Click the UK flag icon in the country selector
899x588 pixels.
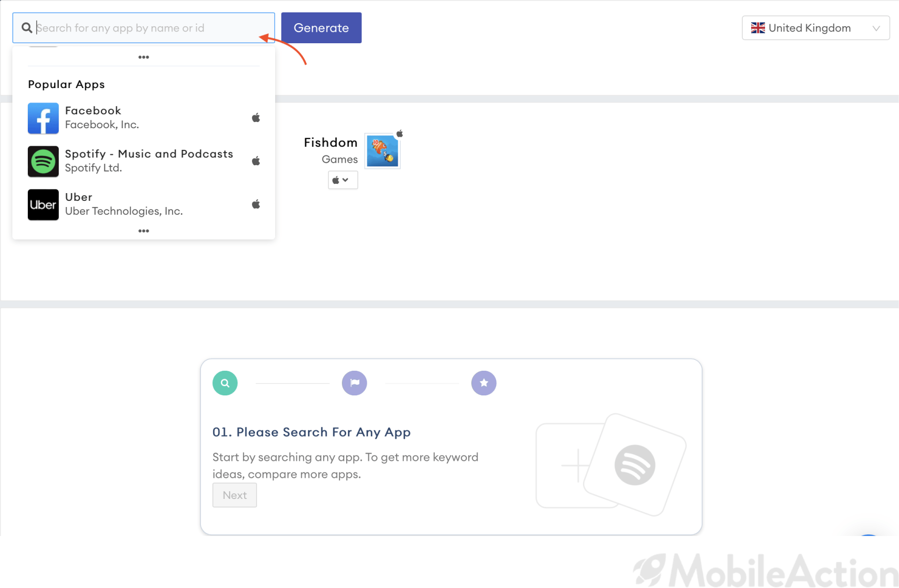click(x=758, y=28)
